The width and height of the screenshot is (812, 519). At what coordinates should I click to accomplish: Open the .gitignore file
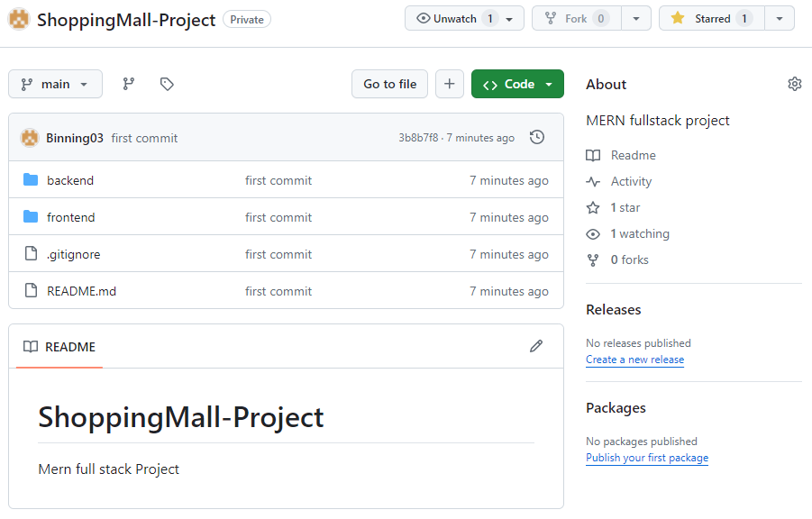coord(74,254)
